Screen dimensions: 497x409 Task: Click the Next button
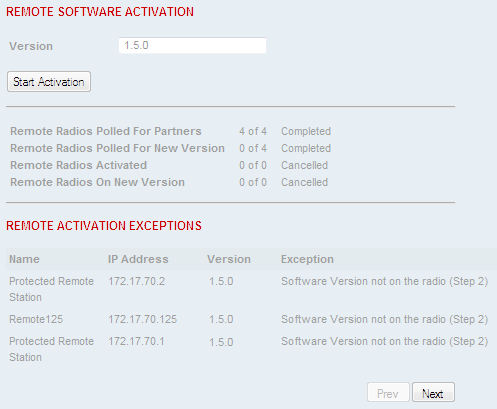[x=433, y=393]
